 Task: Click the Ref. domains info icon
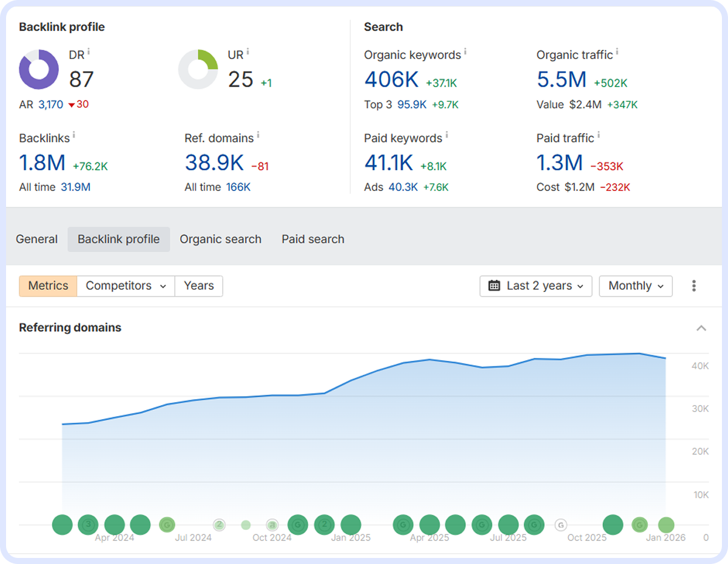(258, 135)
